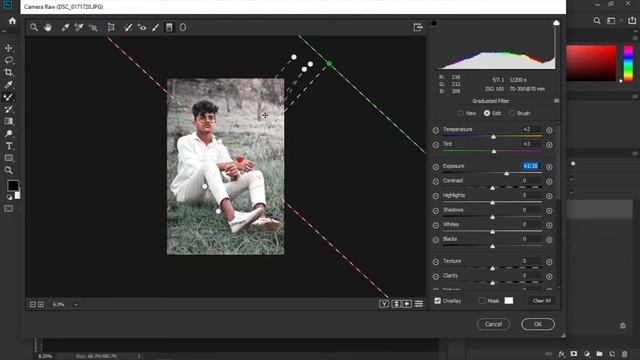Select the Hand tool in Camera Raw toolbar
Viewport: 640px width, 360px height.
pyautogui.click(x=48, y=27)
